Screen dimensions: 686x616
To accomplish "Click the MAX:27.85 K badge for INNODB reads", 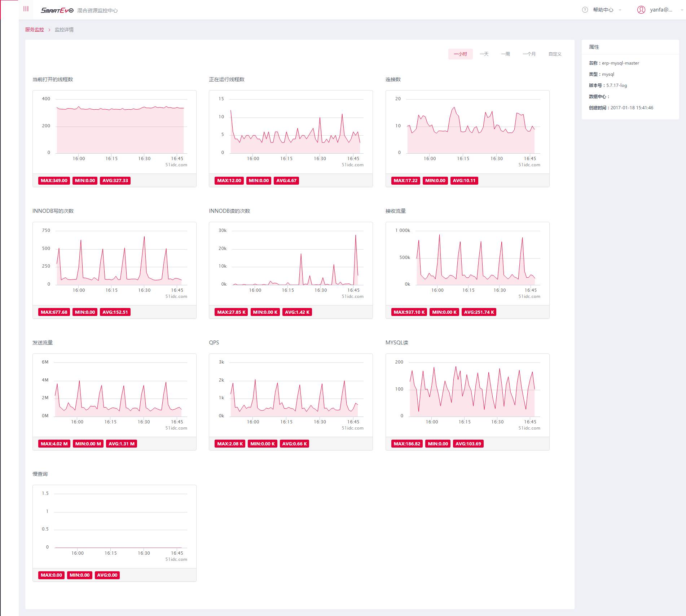I will (231, 312).
